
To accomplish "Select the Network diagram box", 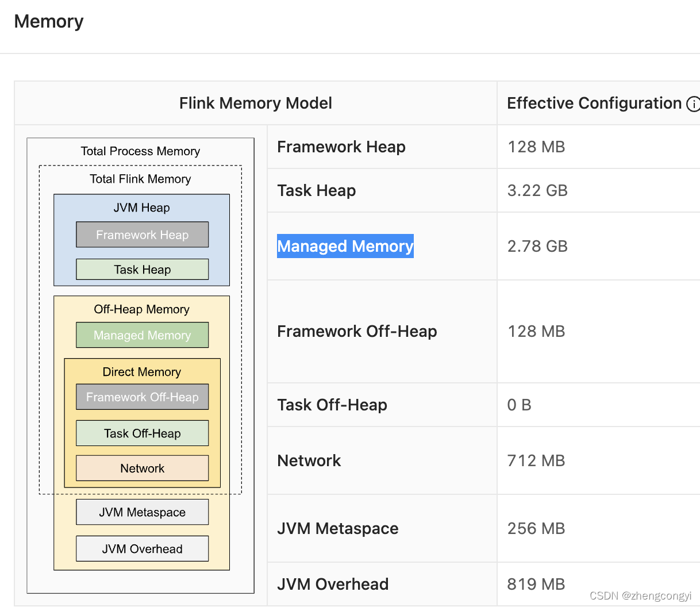I will (x=143, y=468).
